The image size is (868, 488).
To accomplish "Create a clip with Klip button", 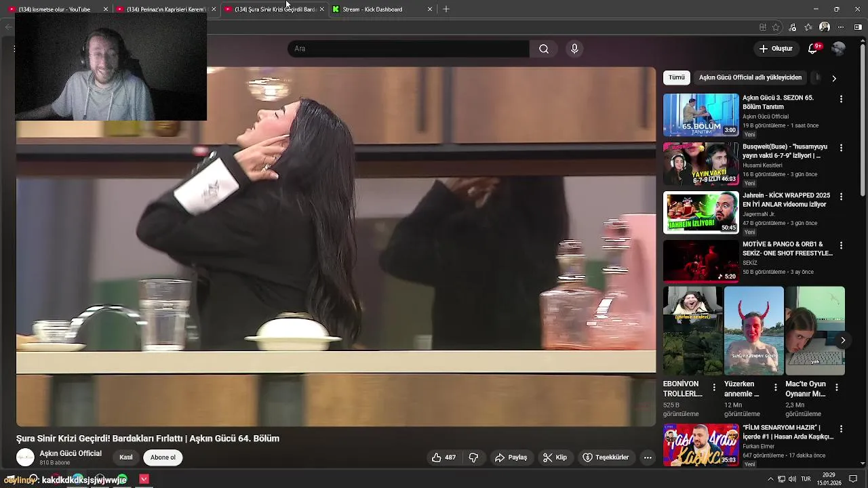I will [555, 457].
